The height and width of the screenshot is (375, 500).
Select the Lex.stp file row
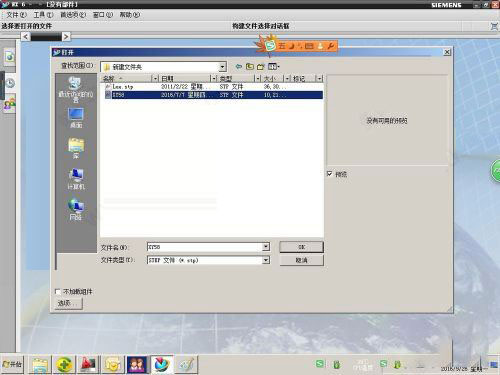pos(213,87)
